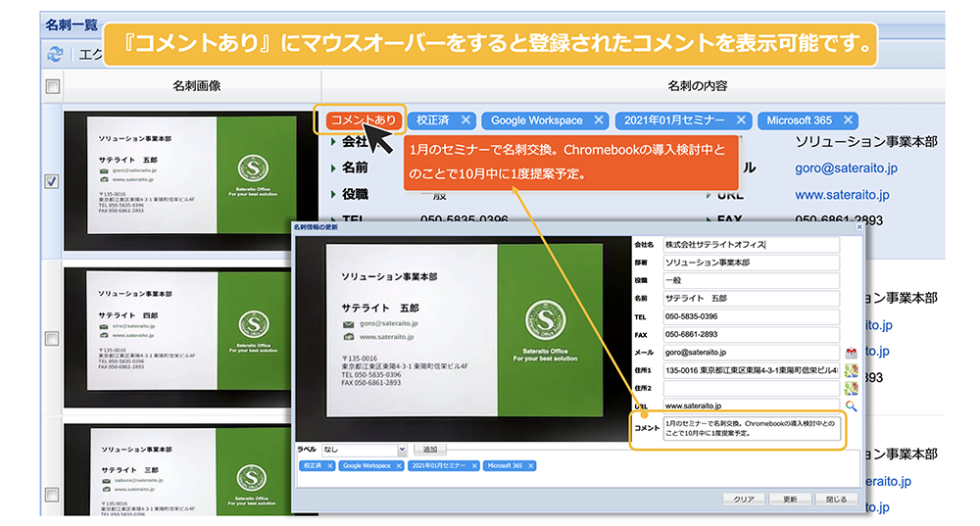Open サテライト 三郎 card thumbnail
980x526 pixels.
coord(178,470)
